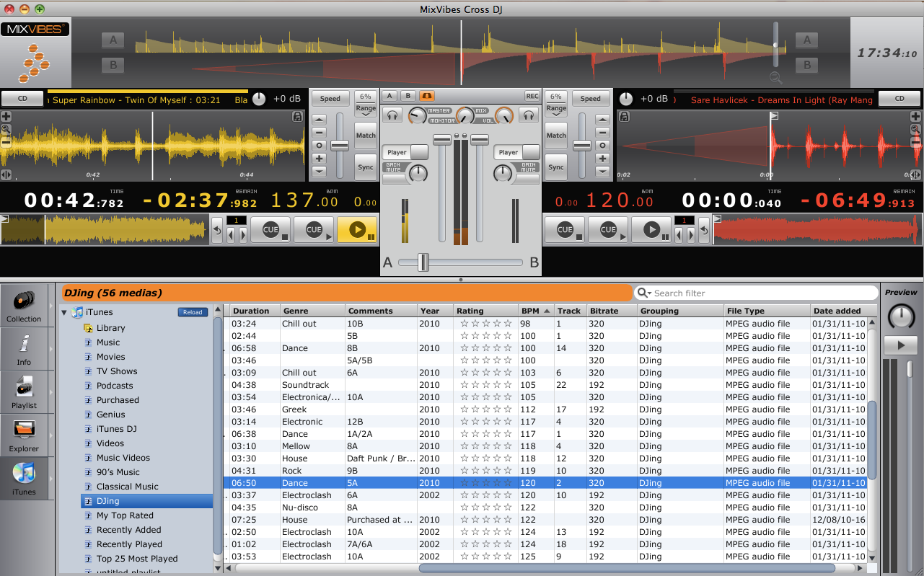Viewport: 924px width, 576px height.
Task: Play the preview track in Preview panel
Action: [900, 345]
